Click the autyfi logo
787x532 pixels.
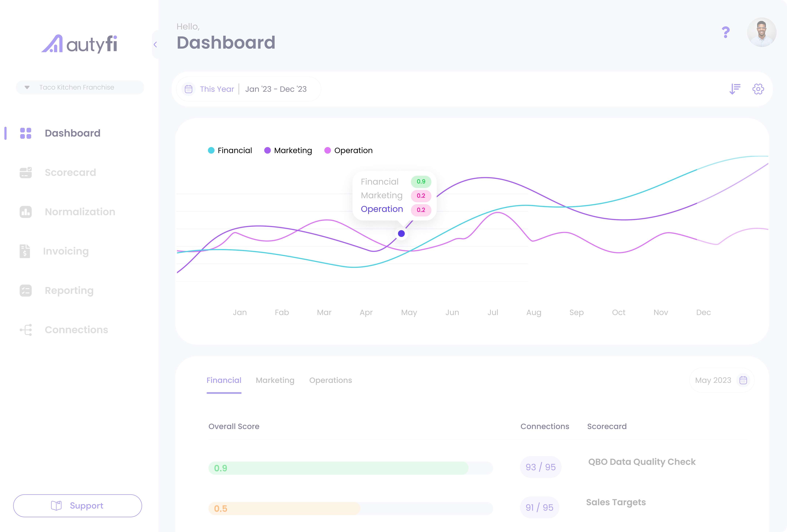coord(79,44)
